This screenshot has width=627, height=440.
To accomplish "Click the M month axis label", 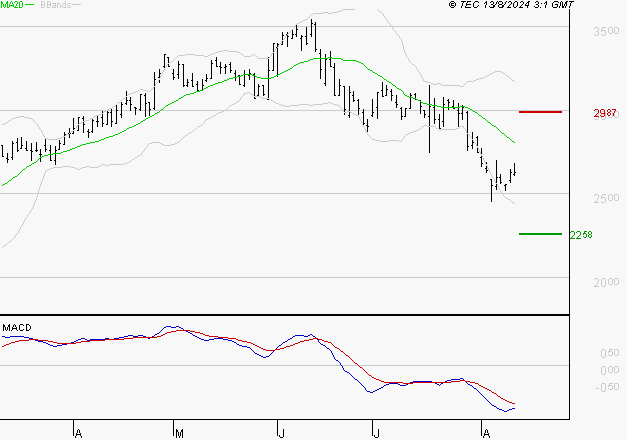I will (180, 434).
